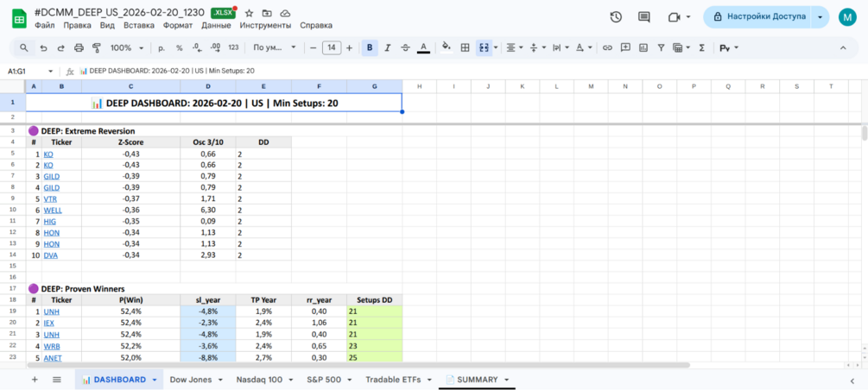
Task: Open the text color picker
Action: tap(423, 48)
